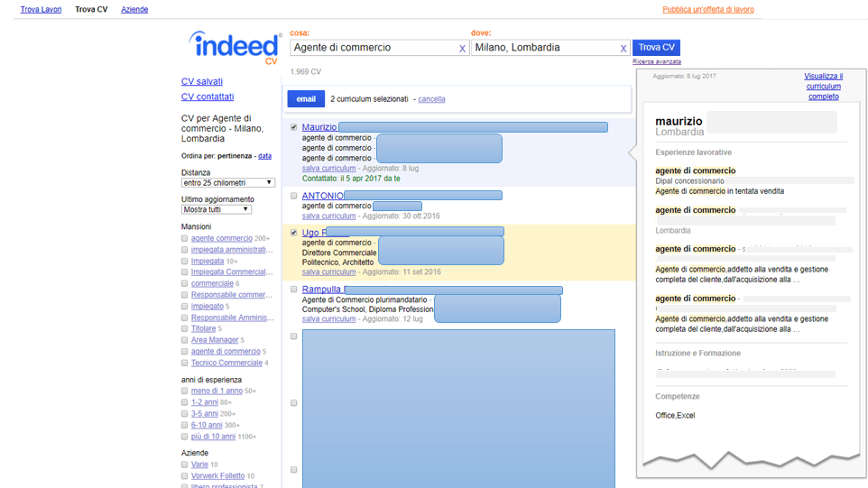
Task: Filter by '3-5 anni' experience checkbox
Action: pyautogui.click(x=185, y=414)
